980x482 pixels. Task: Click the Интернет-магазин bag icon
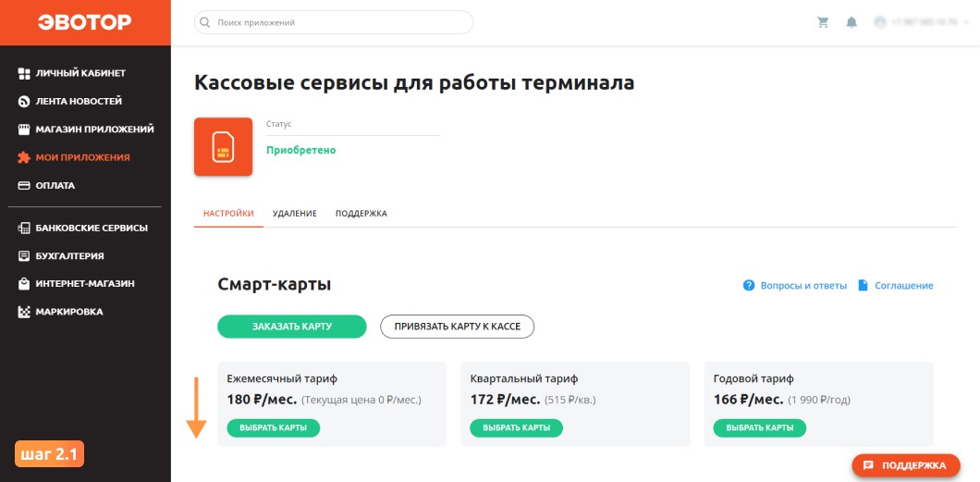[24, 284]
